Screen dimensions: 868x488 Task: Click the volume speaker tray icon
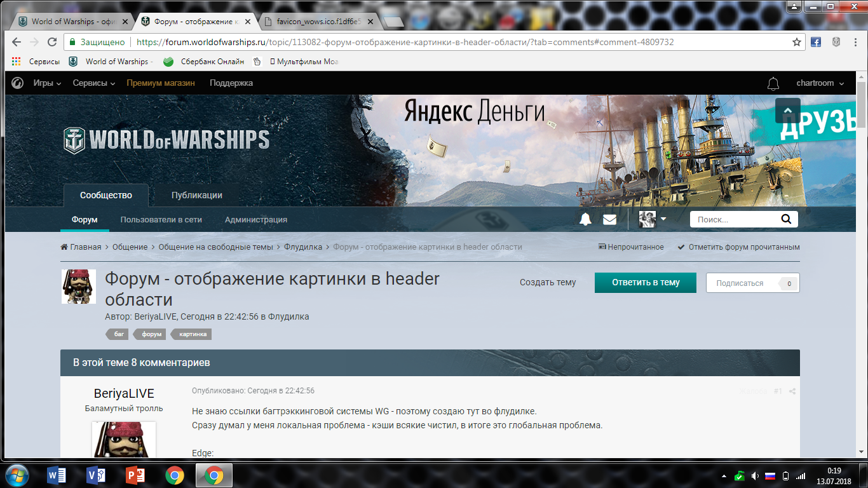pyautogui.click(x=754, y=476)
